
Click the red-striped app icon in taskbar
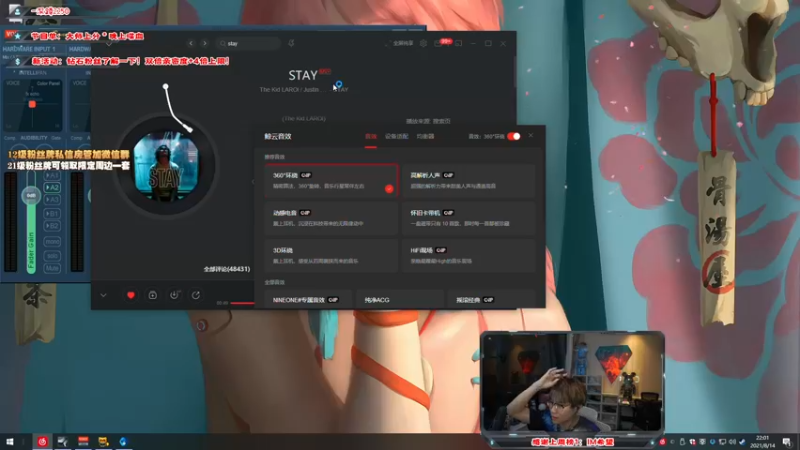[x=83, y=442]
